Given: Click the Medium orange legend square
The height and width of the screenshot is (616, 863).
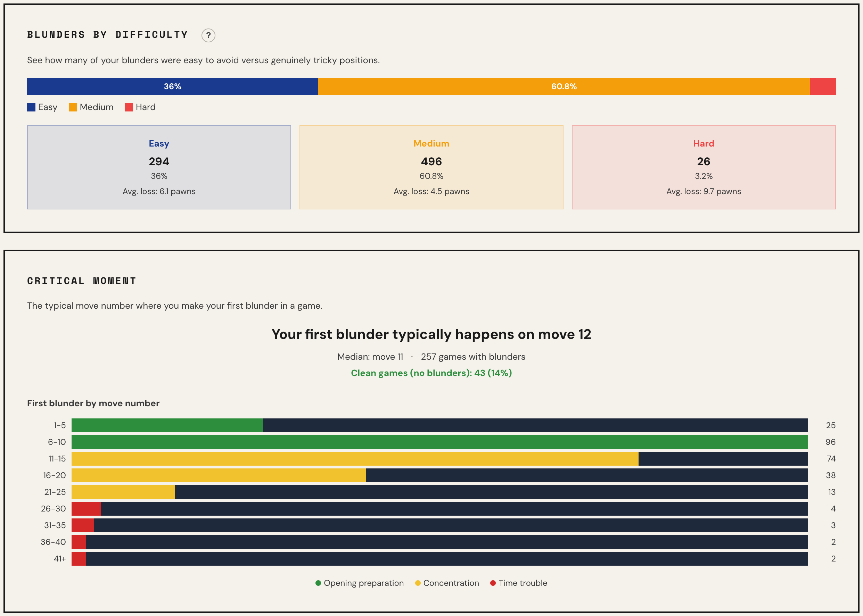Looking at the screenshot, I should coord(73,107).
